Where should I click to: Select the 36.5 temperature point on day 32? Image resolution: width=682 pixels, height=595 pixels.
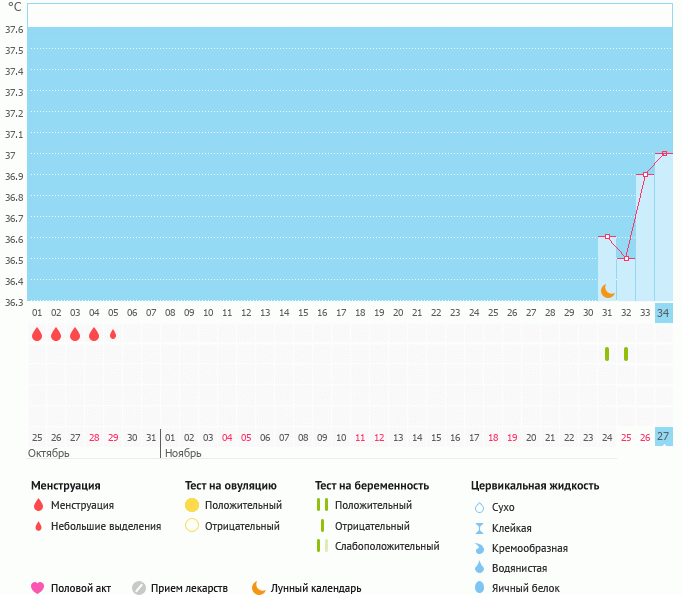(x=626, y=258)
